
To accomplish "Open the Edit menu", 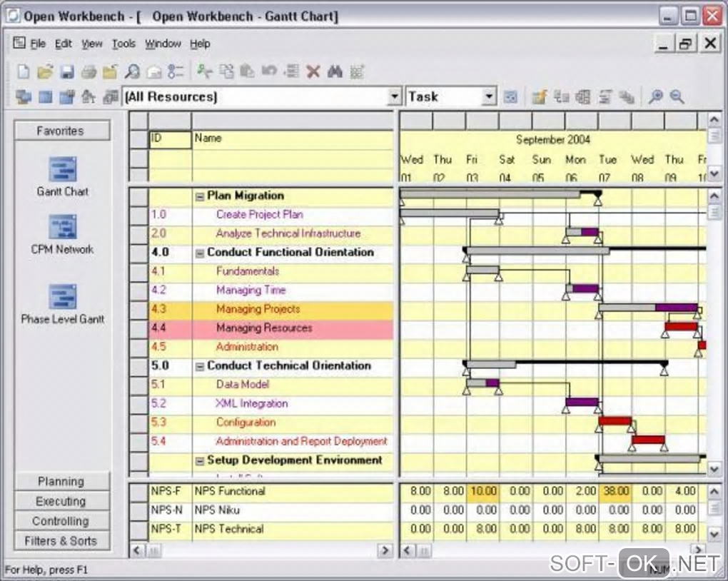I will (63, 44).
